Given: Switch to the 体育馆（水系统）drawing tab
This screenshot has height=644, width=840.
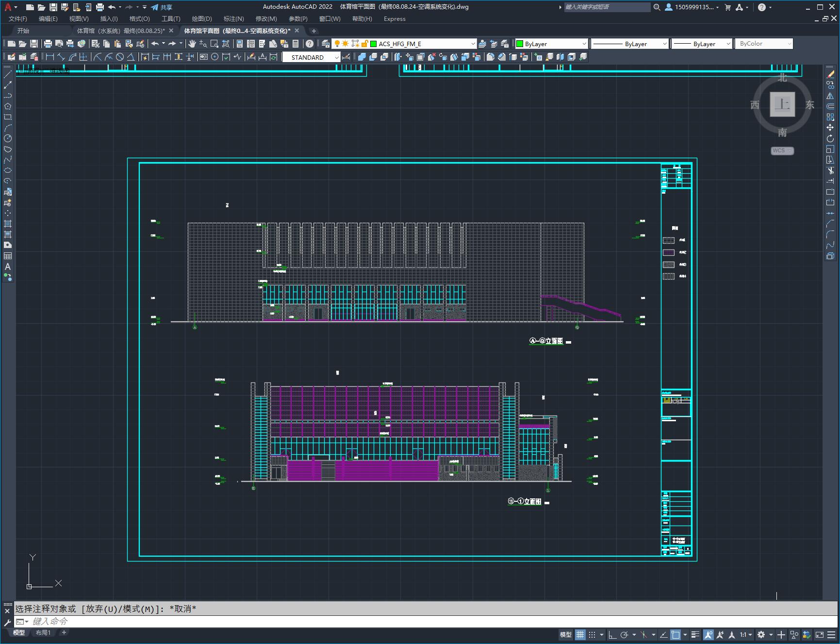Looking at the screenshot, I should tap(120, 31).
